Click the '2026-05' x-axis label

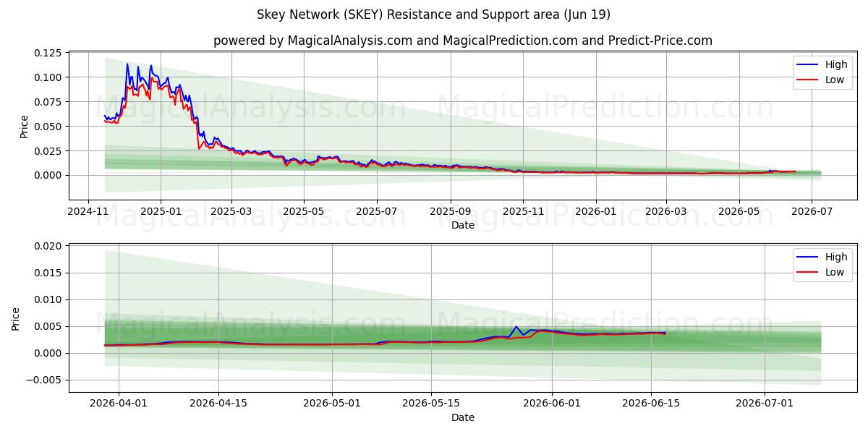(739, 211)
